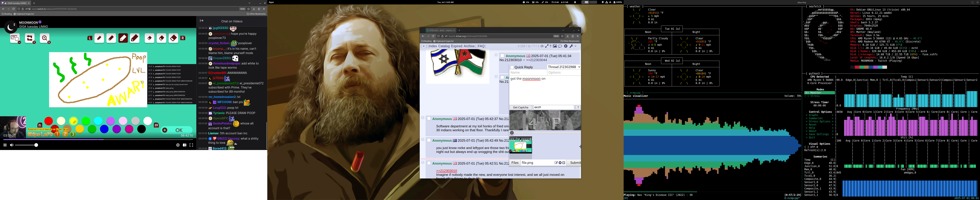Switch to GIGA tuesday LIMAO tab
Screen dimensions: 980x200
[x=16, y=3]
